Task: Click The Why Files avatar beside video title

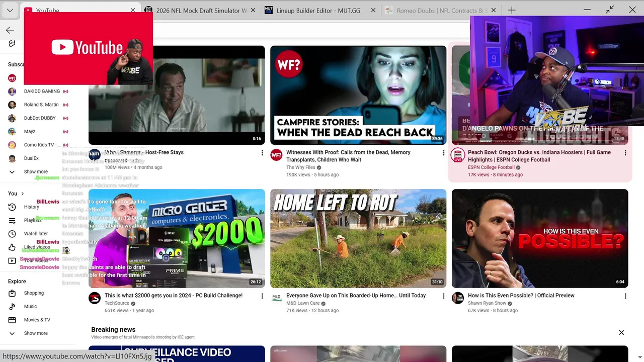Action: [276, 155]
